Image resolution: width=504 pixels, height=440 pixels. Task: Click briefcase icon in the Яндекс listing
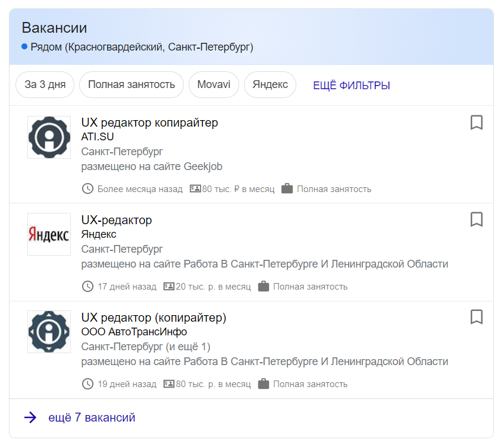263,286
